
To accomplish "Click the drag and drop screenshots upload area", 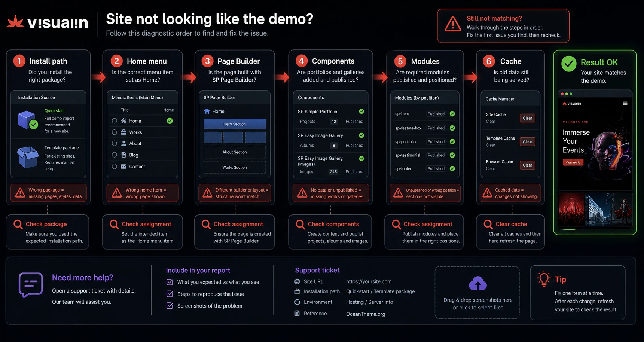I will [x=477, y=292].
